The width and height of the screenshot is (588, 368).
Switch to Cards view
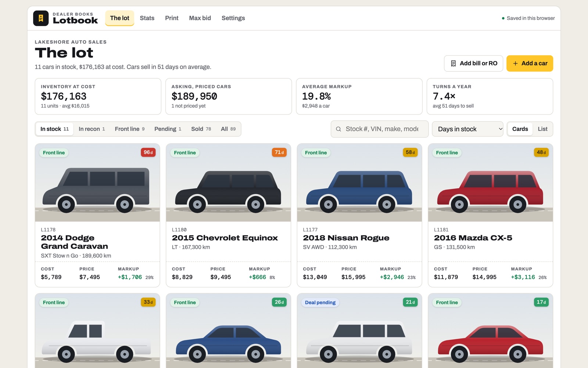coord(520,129)
